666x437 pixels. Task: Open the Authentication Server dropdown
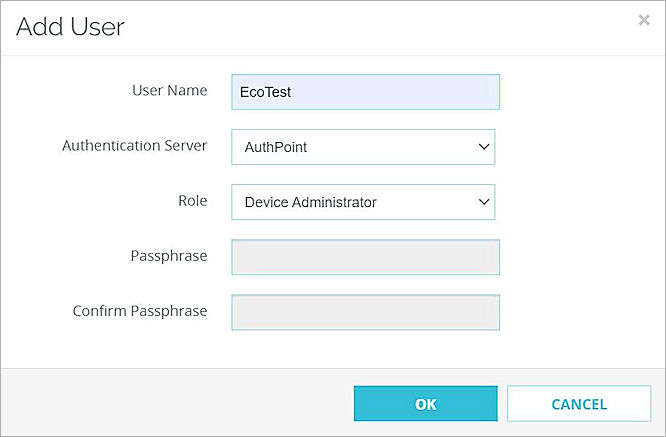363,147
